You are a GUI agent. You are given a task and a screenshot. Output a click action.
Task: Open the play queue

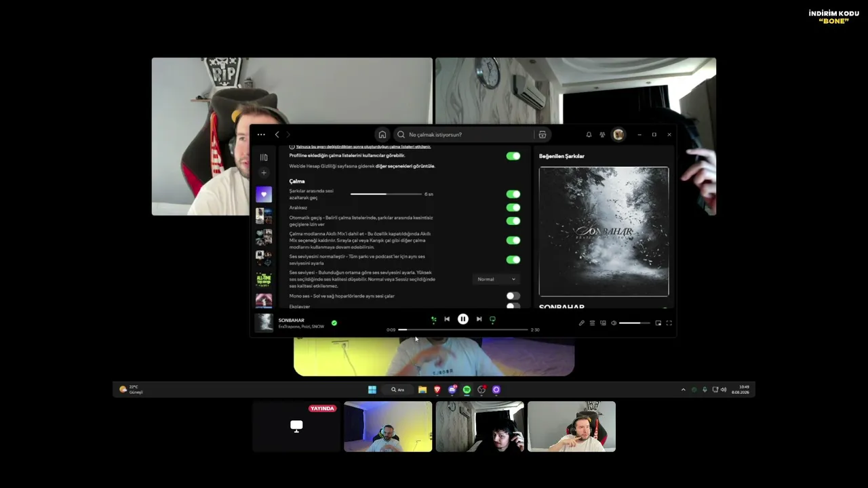592,323
